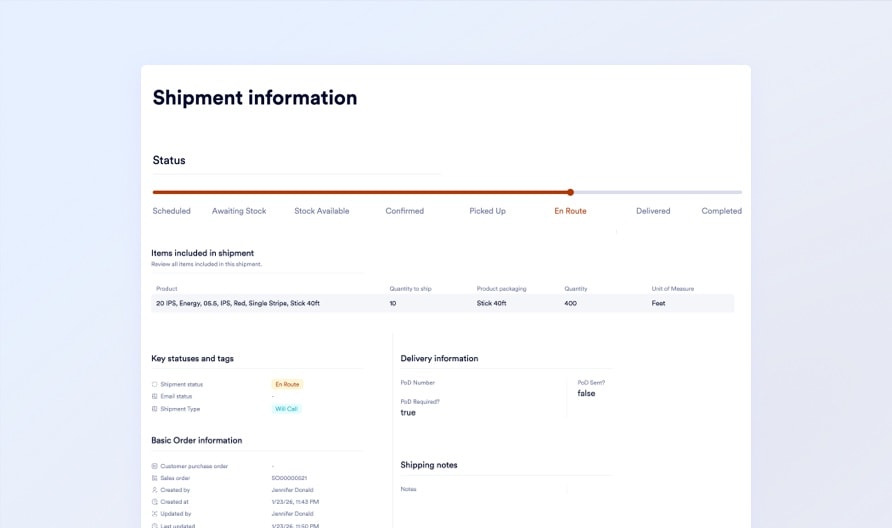Image resolution: width=892 pixels, height=528 pixels.
Task: Click the Sales order field icon
Action: [x=154, y=478]
